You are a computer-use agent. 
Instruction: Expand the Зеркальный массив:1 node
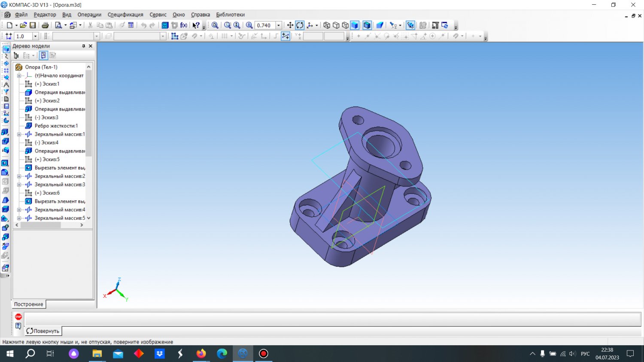pyautogui.click(x=19, y=134)
